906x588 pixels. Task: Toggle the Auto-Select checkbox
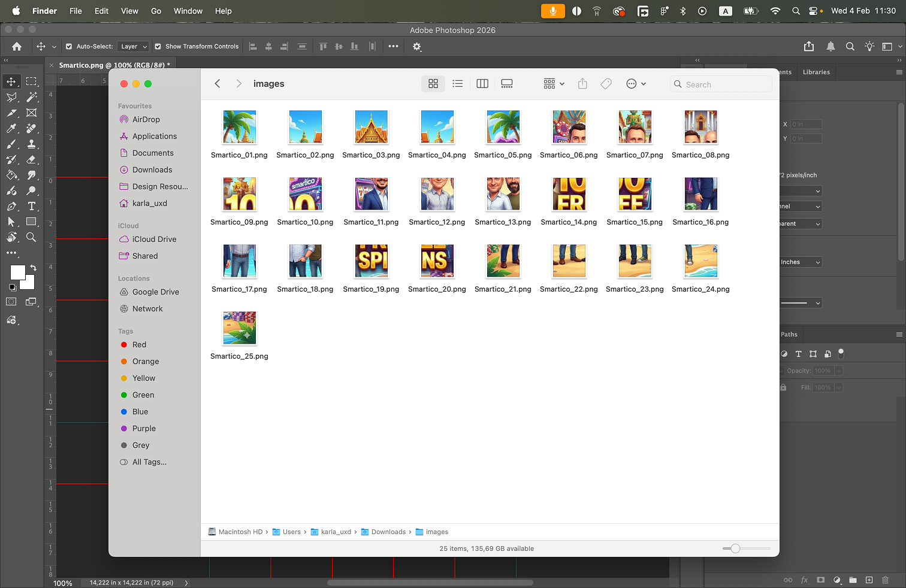coord(69,47)
